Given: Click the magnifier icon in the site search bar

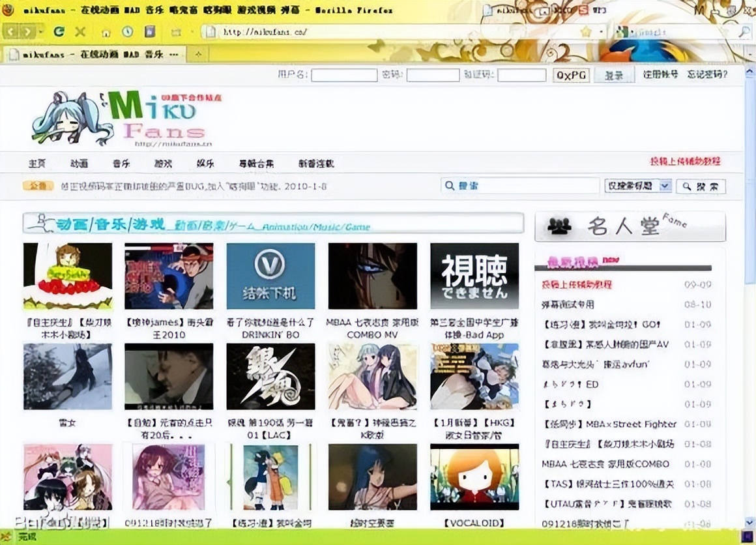Looking at the screenshot, I should 450,186.
